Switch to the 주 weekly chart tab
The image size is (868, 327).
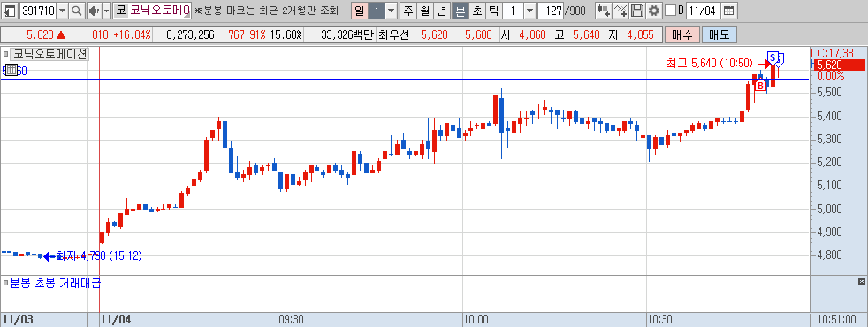408,11
